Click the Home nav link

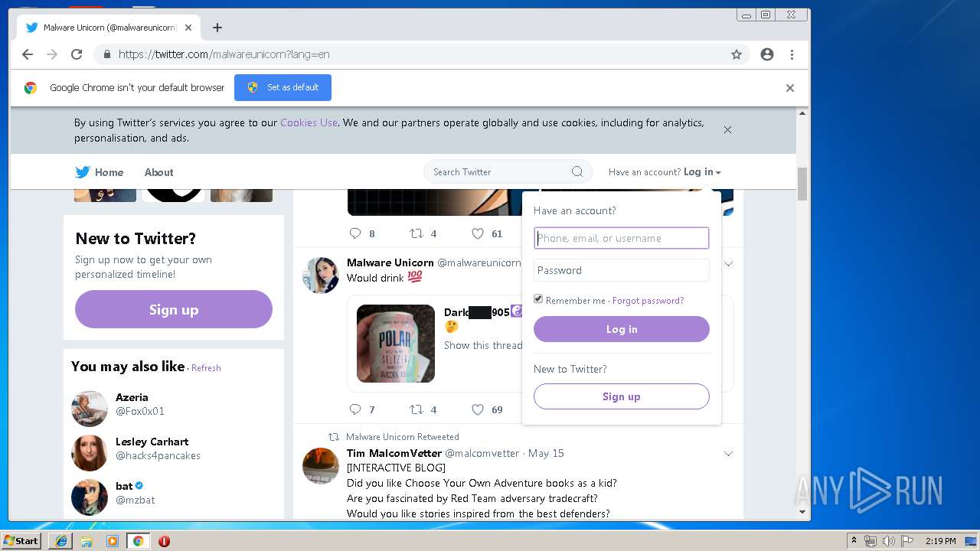[x=109, y=172]
